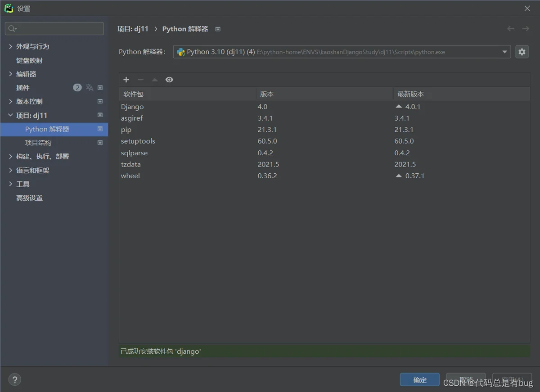Screen dimensions: 540x392
Task: Open 项目结构 settings page
Action: pos(38,143)
